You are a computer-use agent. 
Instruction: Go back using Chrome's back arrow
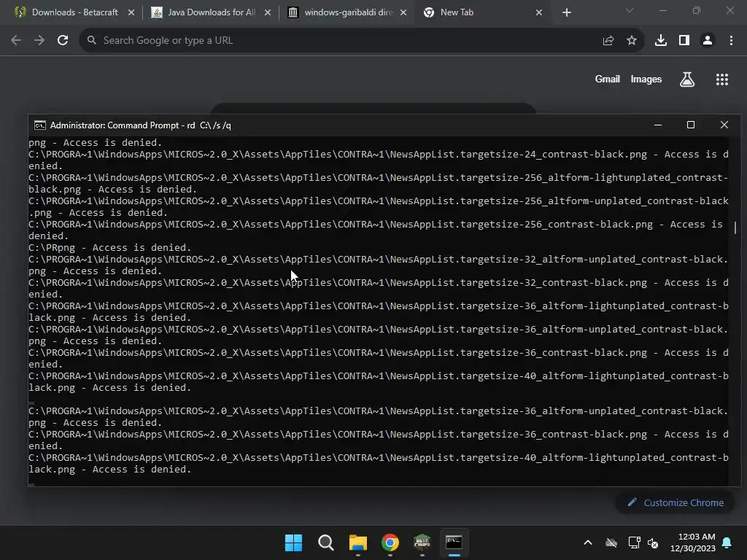[x=16, y=41]
